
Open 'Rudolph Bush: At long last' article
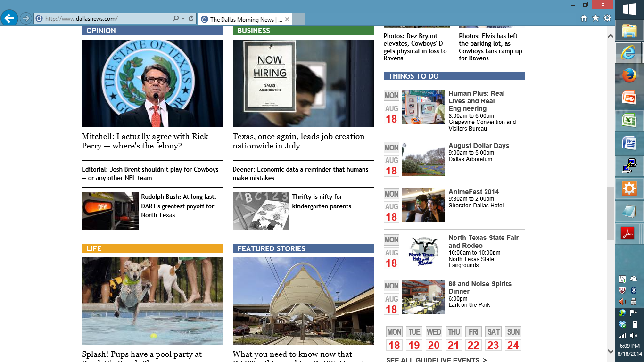[x=179, y=206]
